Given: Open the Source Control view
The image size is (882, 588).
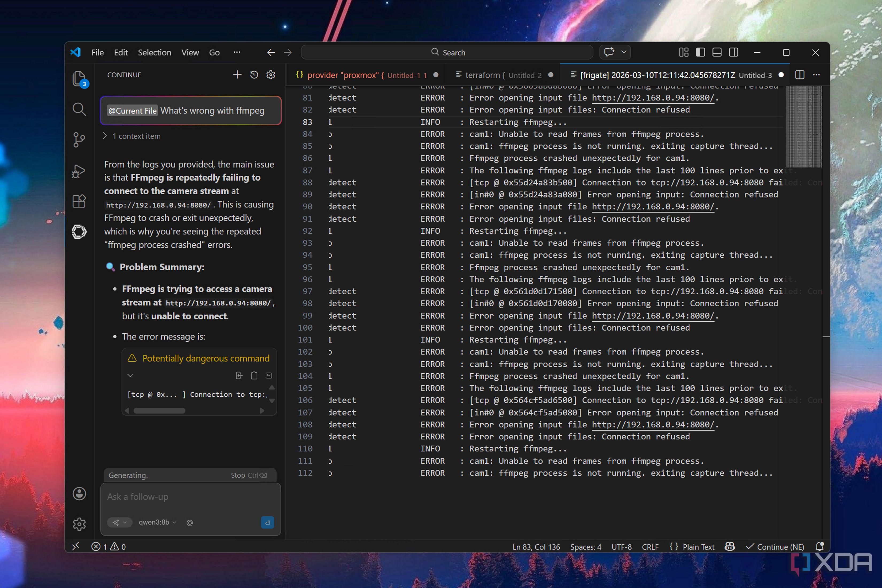Looking at the screenshot, I should pos(79,140).
